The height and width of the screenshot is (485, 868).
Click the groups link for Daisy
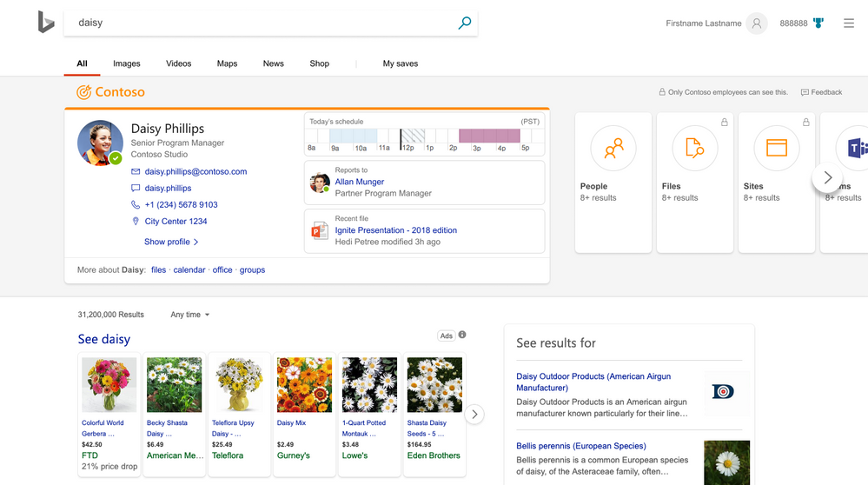coord(253,270)
